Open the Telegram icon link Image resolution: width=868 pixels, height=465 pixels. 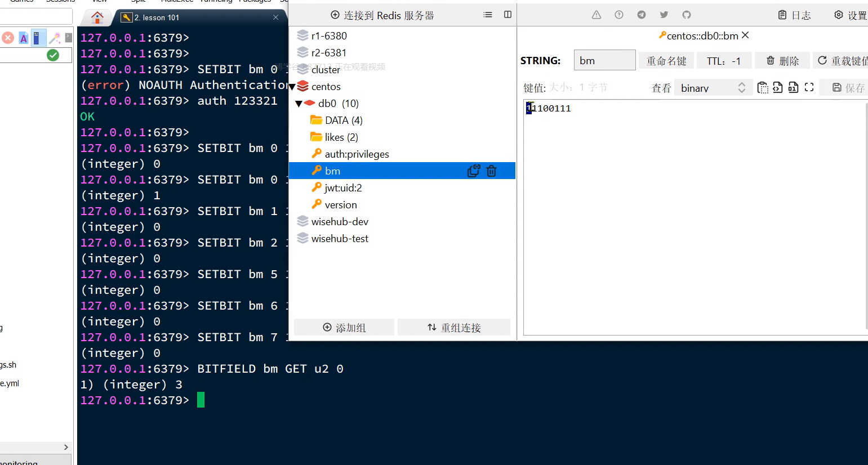click(642, 15)
